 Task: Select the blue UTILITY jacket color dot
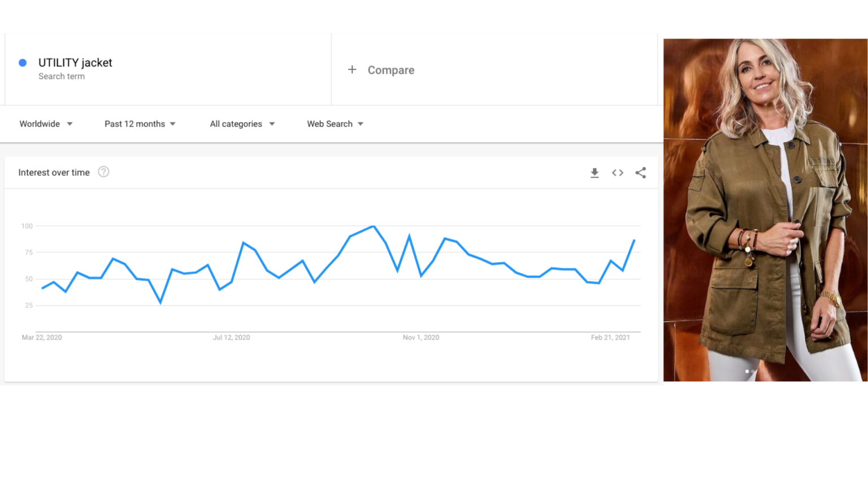point(23,63)
